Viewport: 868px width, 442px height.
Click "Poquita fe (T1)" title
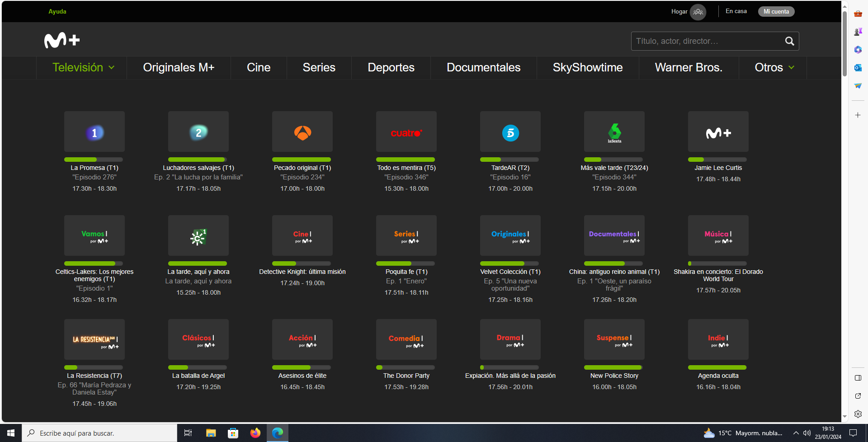(x=406, y=272)
